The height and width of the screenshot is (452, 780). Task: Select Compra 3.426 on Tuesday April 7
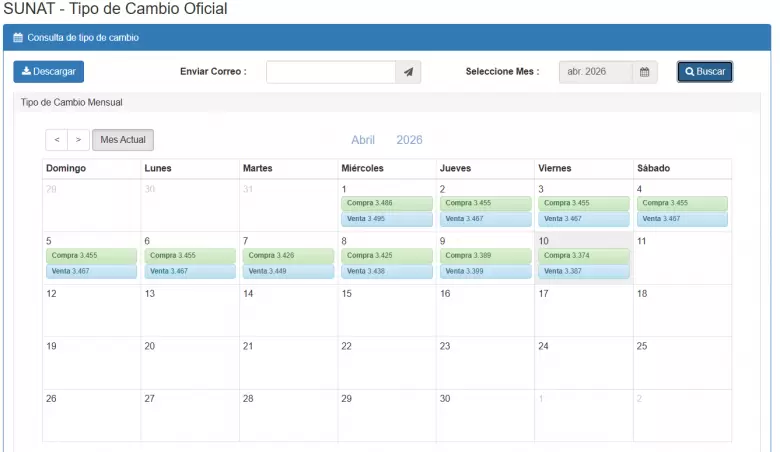coord(289,255)
